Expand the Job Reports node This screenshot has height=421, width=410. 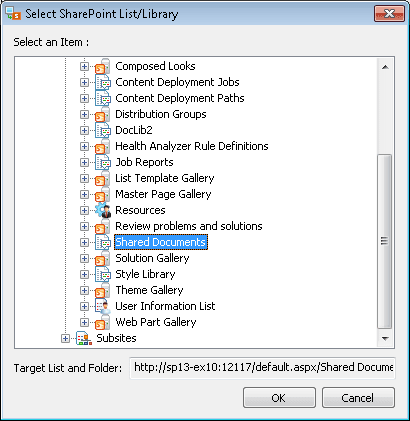tap(84, 163)
